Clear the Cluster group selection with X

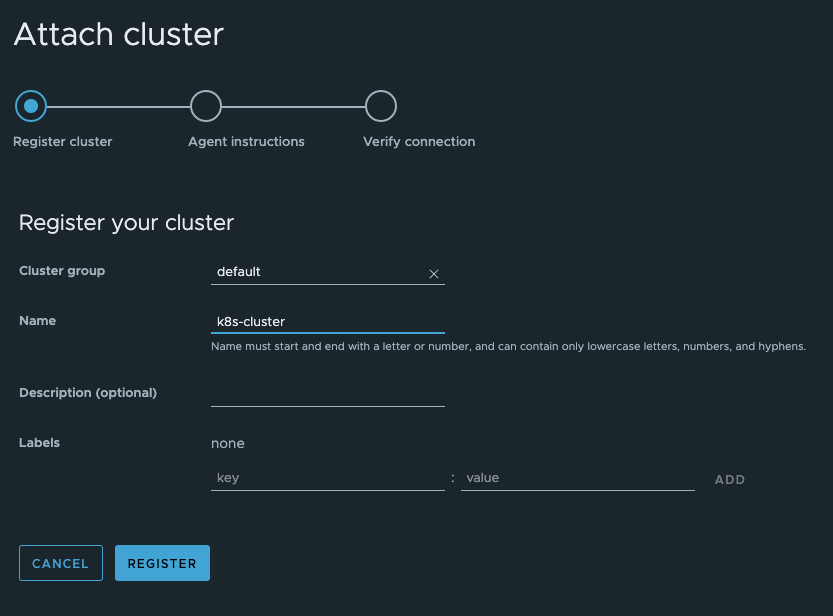(434, 273)
